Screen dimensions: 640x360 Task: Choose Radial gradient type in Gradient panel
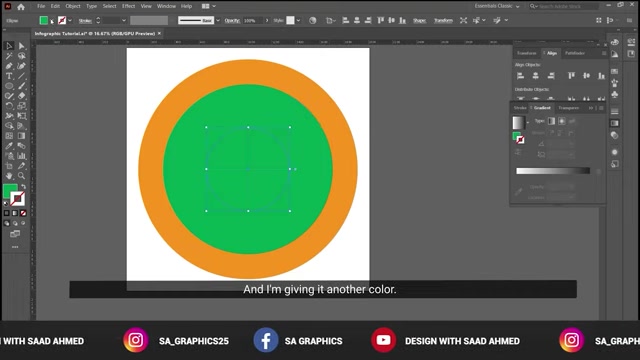[x=562, y=121]
